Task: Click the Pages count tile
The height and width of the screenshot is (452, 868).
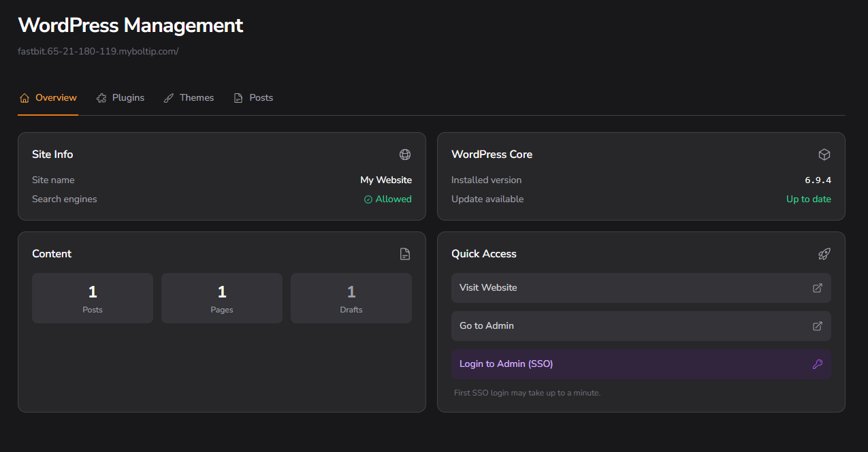Action: [x=222, y=298]
